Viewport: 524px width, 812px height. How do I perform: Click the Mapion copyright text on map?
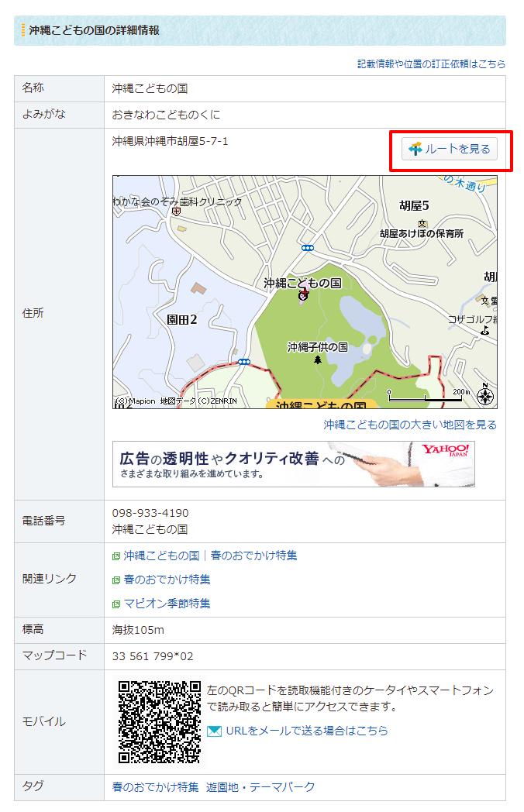(x=176, y=401)
